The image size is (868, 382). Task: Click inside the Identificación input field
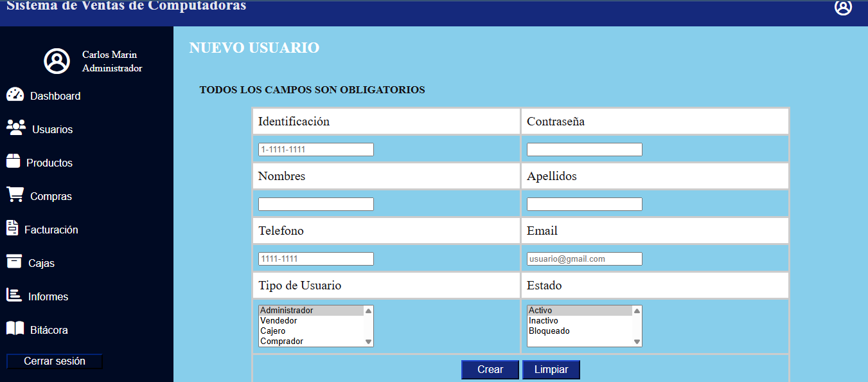tap(315, 149)
